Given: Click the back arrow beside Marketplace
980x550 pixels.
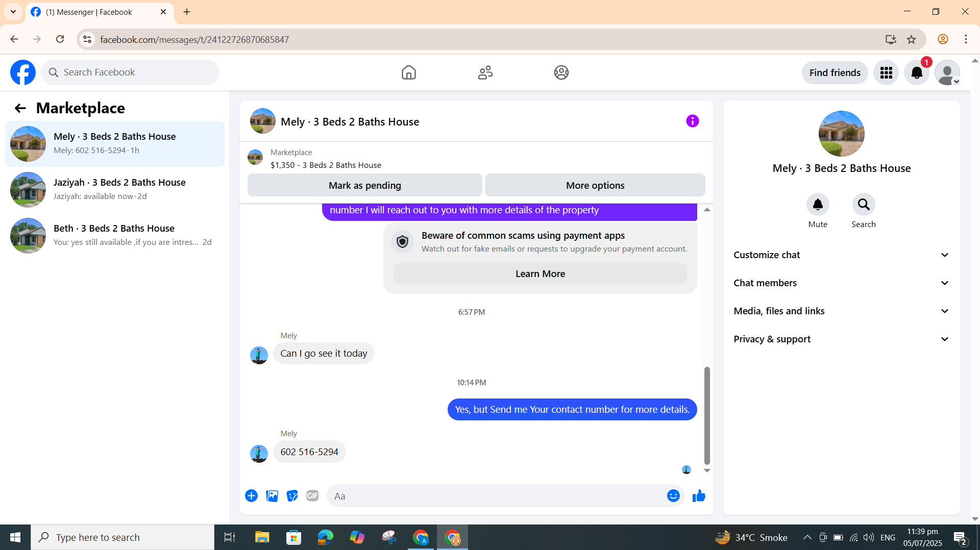Looking at the screenshot, I should [x=20, y=108].
